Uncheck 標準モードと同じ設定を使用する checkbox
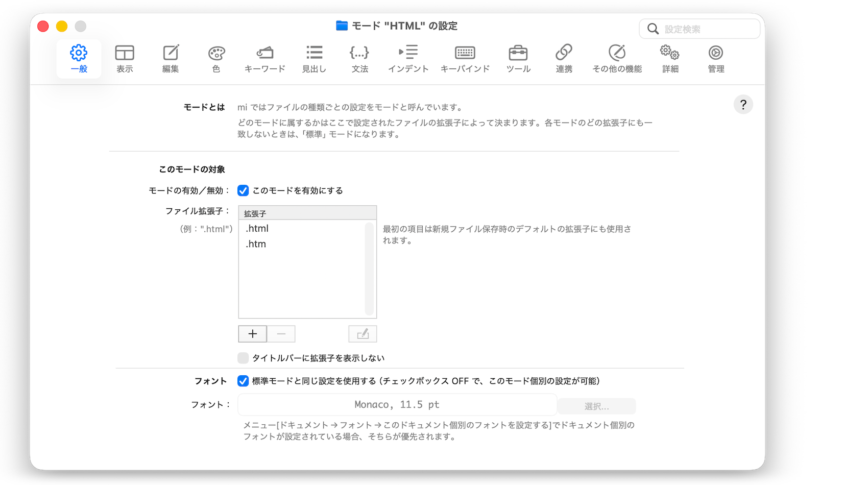This screenshot has height=485, width=868. 243,381
